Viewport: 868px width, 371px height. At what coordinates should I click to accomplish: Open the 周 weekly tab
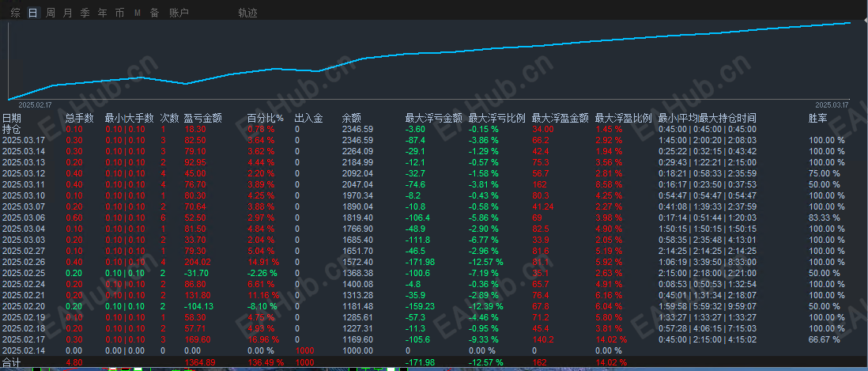(51, 13)
